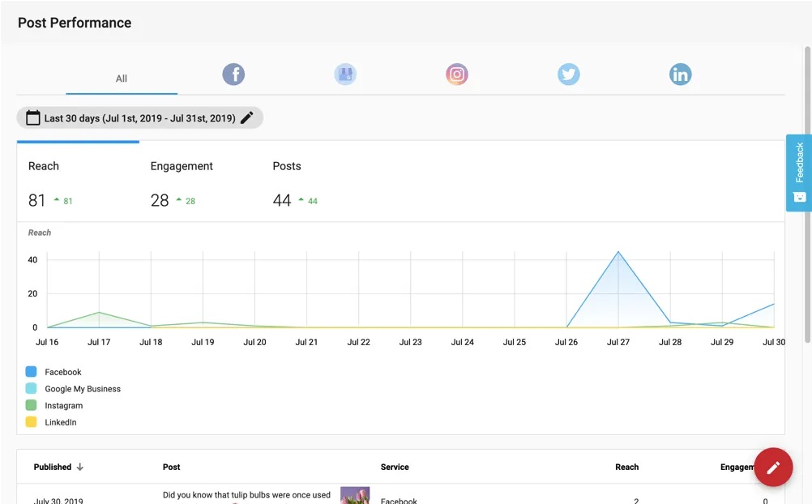Open the Facebook performance tab

pos(233,75)
